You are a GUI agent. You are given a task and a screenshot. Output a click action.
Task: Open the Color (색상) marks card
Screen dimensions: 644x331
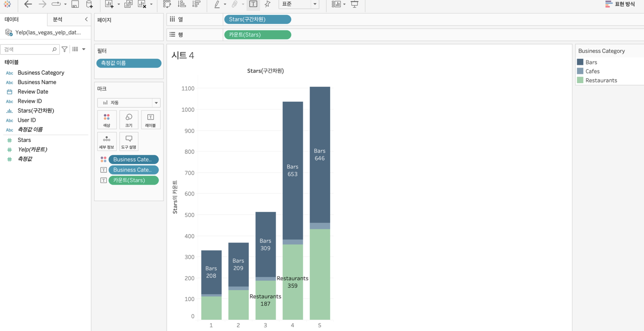click(x=107, y=120)
